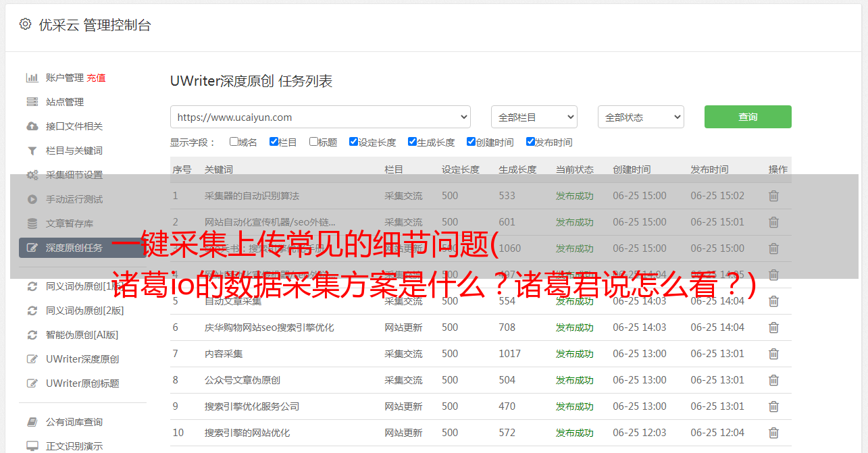Click the UWriter深度原创 任务列表 heading
This screenshot has width=868, height=453.
click(x=251, y=81)
